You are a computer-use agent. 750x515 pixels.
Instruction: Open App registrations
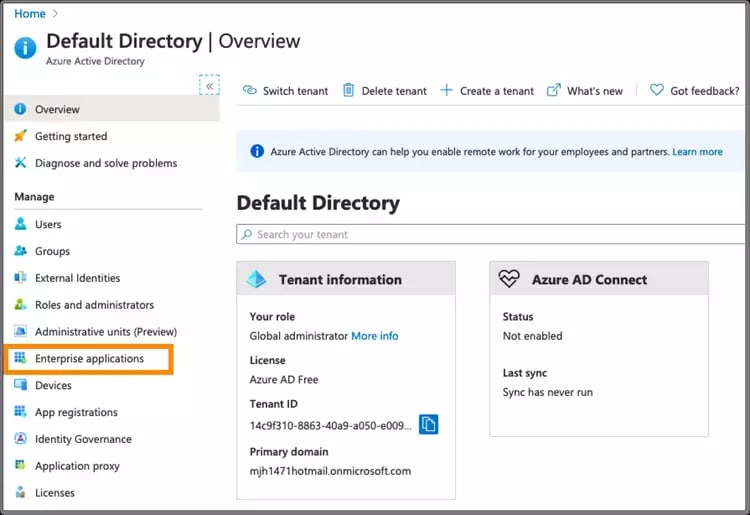76,412
